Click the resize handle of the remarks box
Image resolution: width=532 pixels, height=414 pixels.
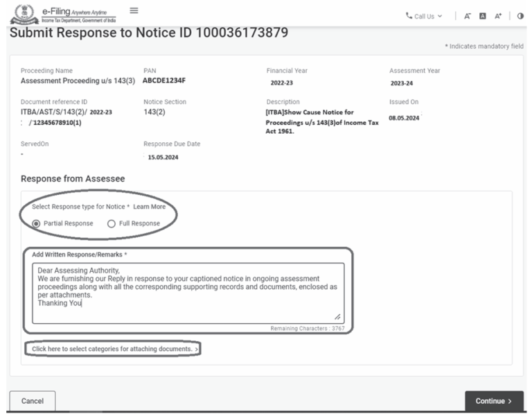coord(337,316)
